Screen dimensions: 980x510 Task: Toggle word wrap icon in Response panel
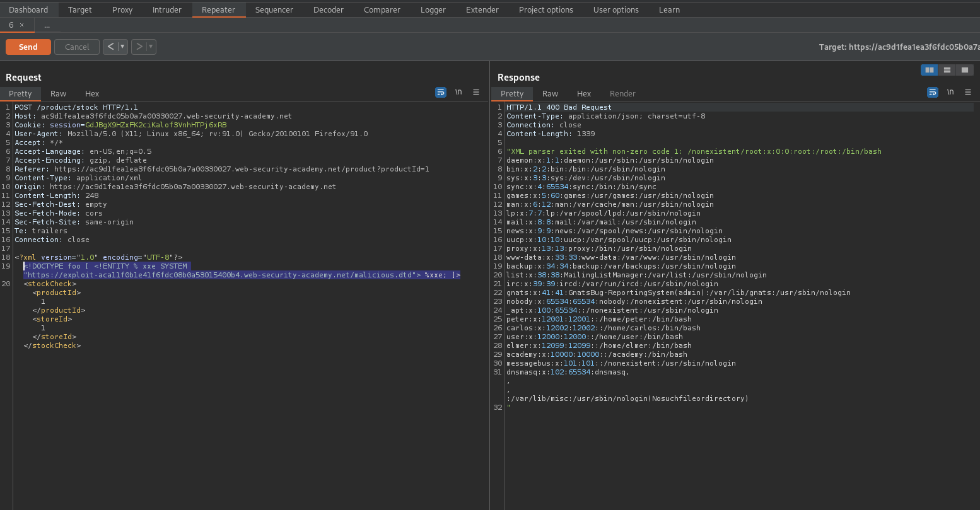coord(933,92)
